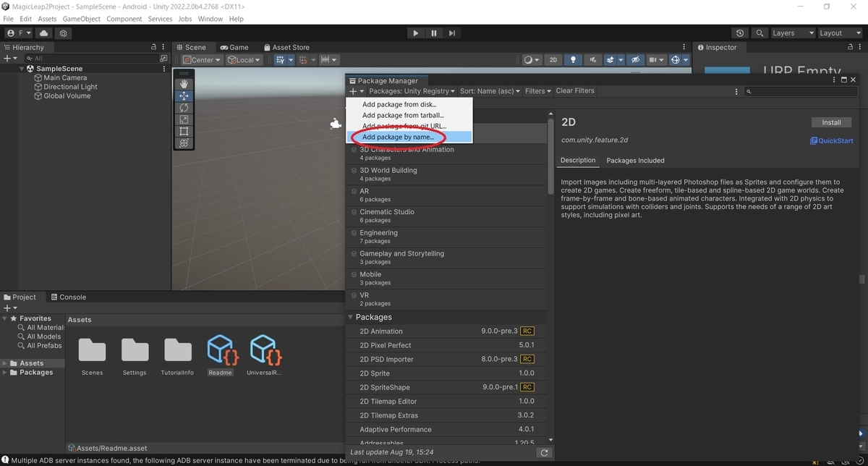Open the Settings folder in Assets
Image resolution: width=868 pixels, height=466 pixels.
coord(135,350)
